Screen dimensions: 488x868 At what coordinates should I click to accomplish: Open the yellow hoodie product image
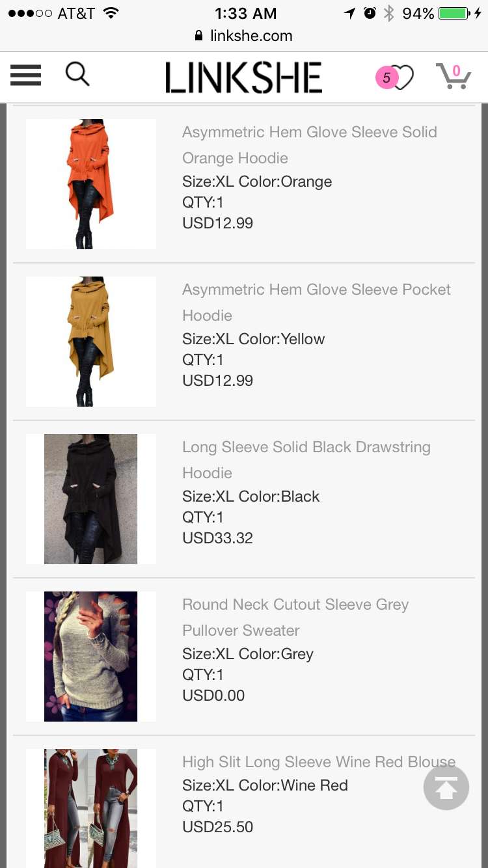coord(91,342)
